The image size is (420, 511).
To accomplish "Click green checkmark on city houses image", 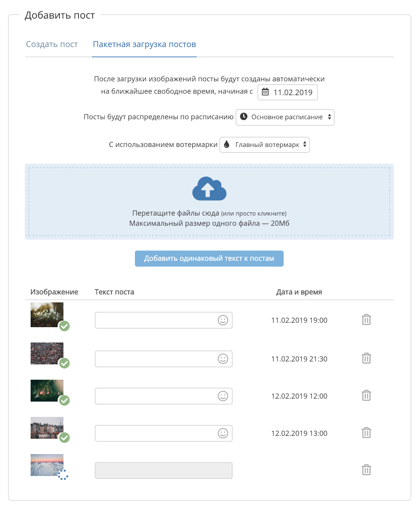I will (x=65, y=363).
